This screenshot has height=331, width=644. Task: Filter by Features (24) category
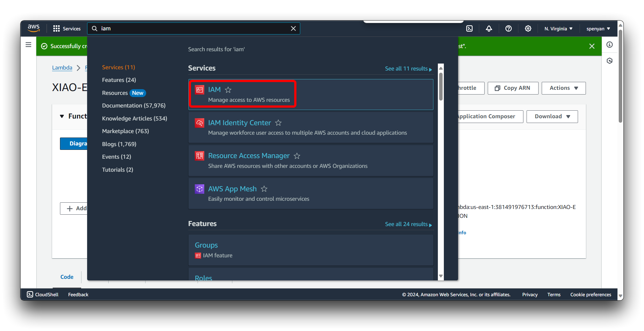coord(119,80)
